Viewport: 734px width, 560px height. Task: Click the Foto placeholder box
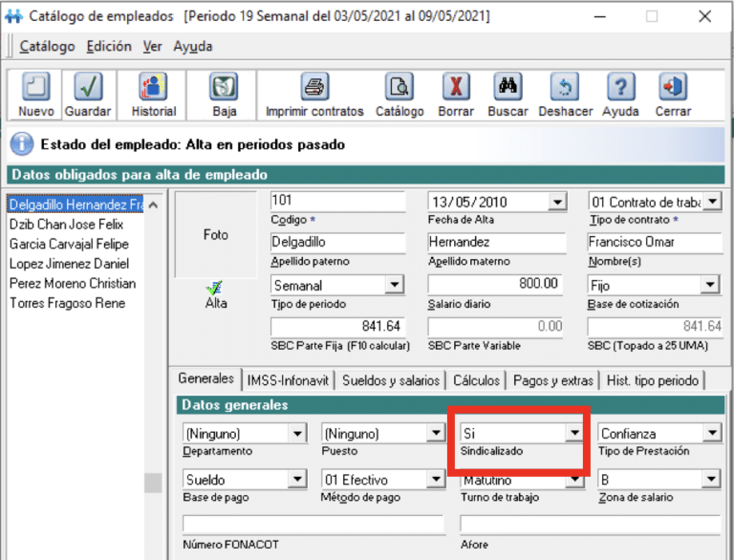click(x=215, y=234)
